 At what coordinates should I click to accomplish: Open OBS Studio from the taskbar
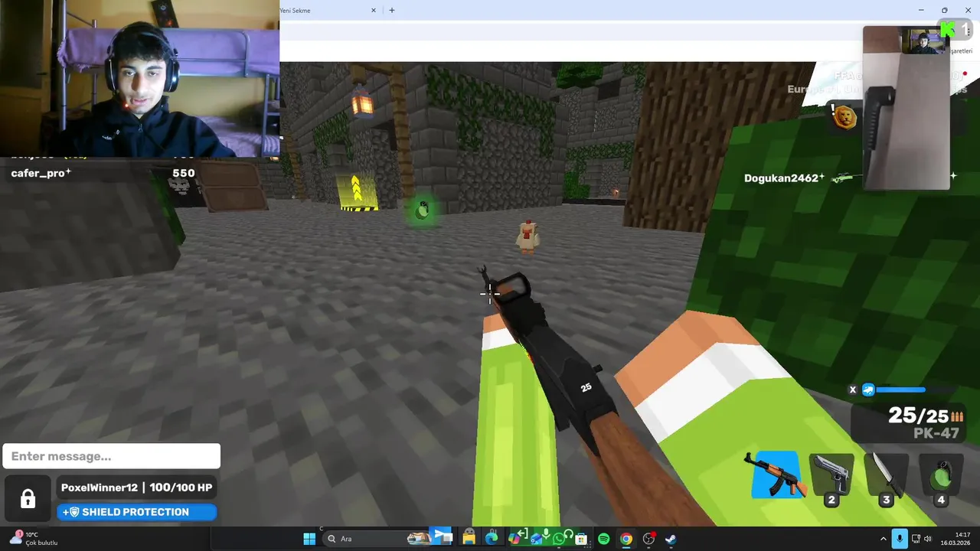[x=648, y=539]
